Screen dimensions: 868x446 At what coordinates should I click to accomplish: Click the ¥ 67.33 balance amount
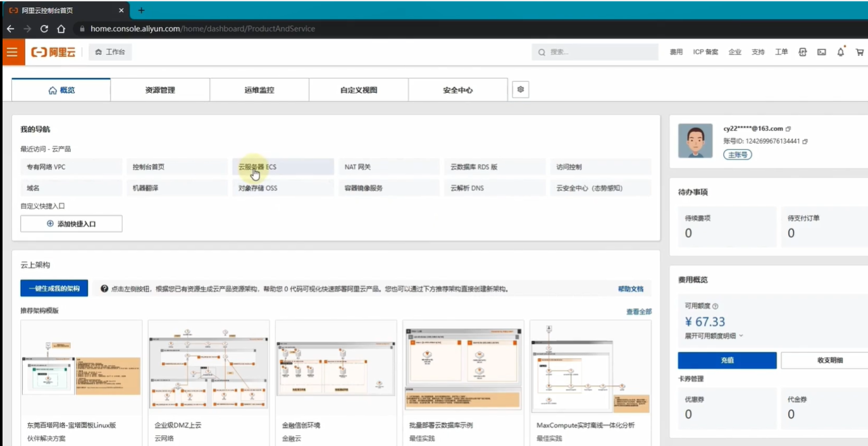705,321
